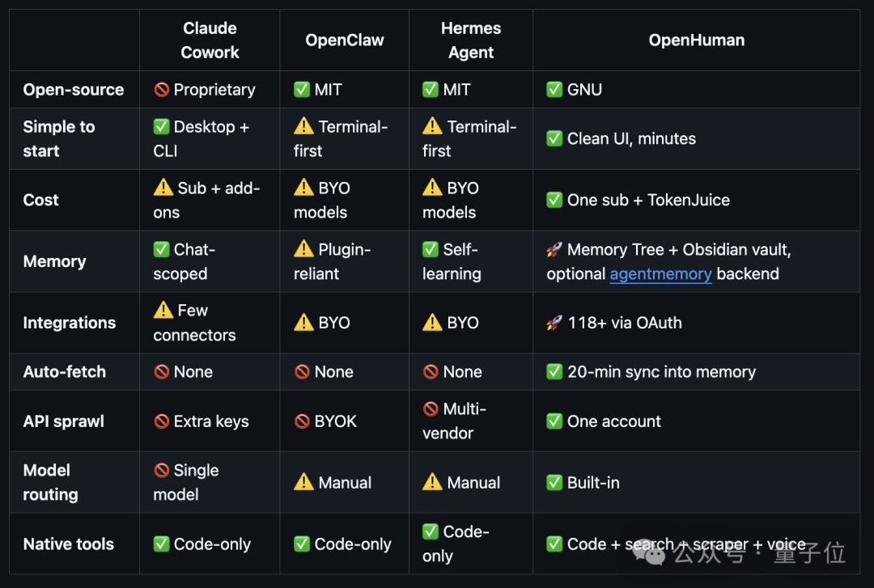Screen dimensions: 874x588
Task: Click the "Claude Cowork" column header
Action: point(210,40)
